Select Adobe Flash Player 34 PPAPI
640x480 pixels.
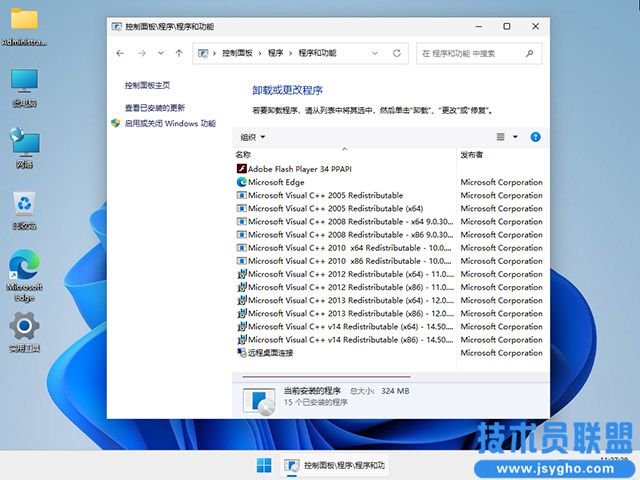[300, 169]
